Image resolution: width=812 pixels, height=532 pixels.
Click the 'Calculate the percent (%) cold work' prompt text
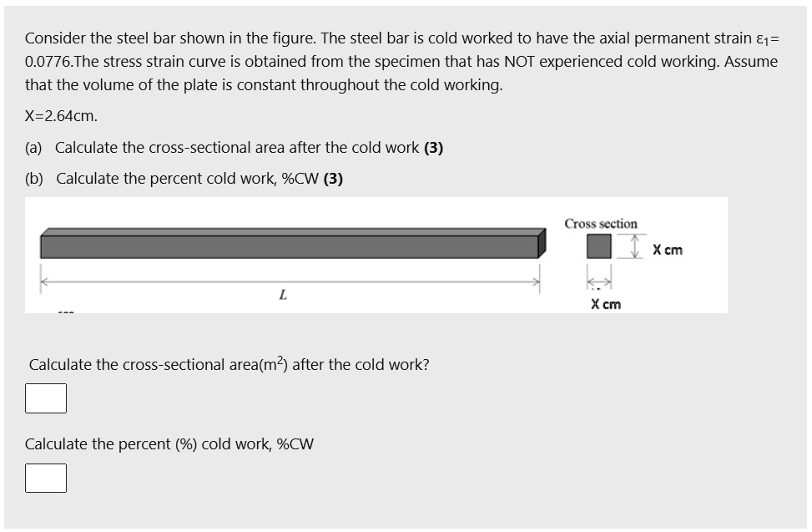pyautogui.click(x=170, y=443)
